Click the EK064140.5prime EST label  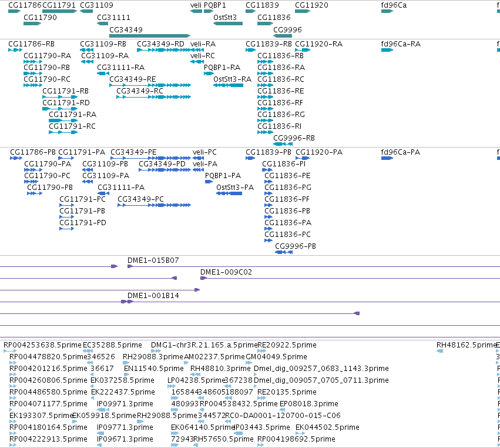[x=203, y=427]
